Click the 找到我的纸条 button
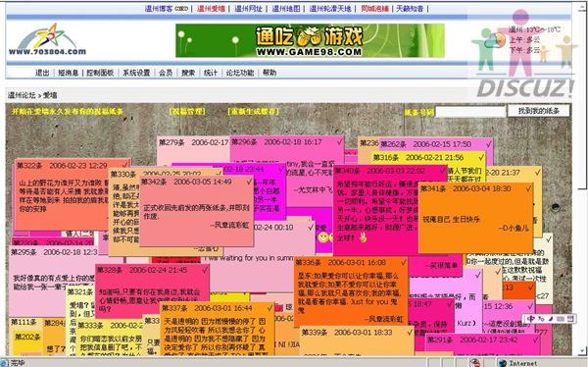The image size is (588, 367). coord(538,111)
